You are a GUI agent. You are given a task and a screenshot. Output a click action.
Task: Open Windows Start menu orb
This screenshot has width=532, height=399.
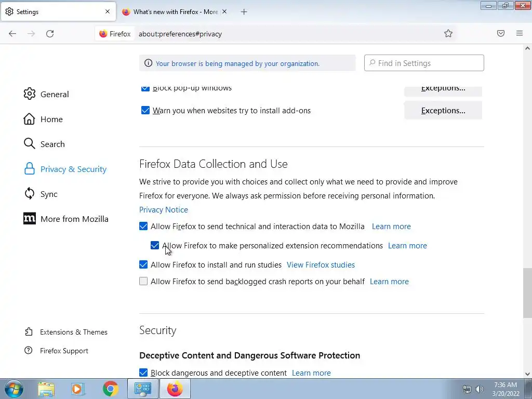[14, 389]
